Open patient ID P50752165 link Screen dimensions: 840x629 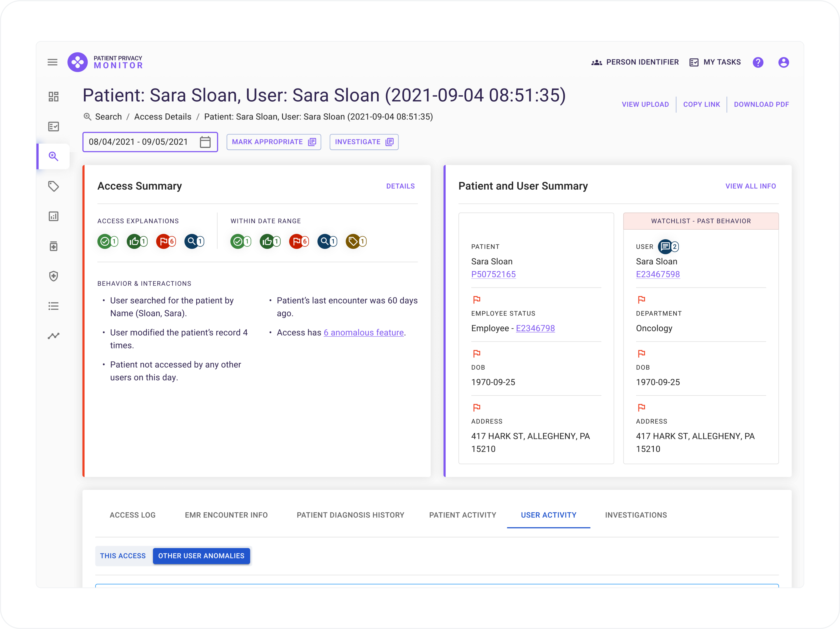pyautogui.click(x=493, y=274)
